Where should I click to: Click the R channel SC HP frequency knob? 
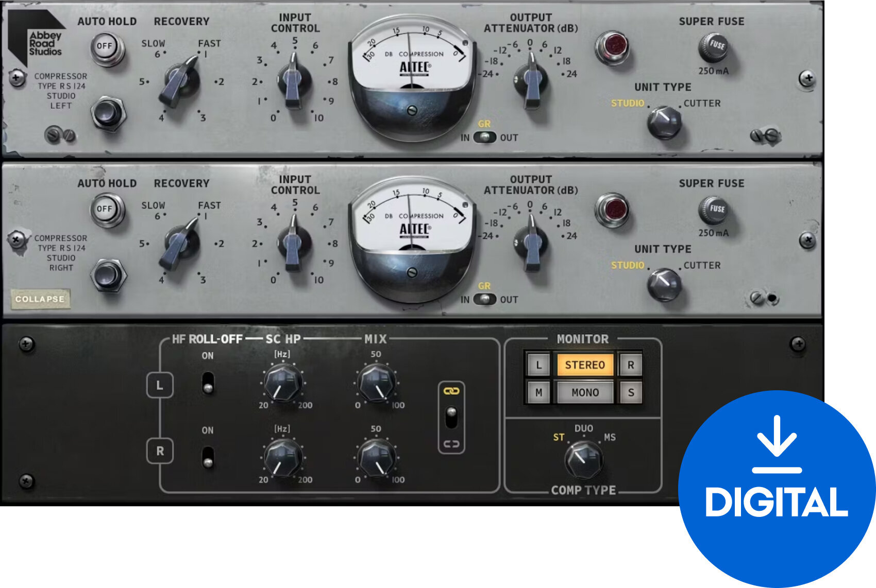tap(282, 457)
